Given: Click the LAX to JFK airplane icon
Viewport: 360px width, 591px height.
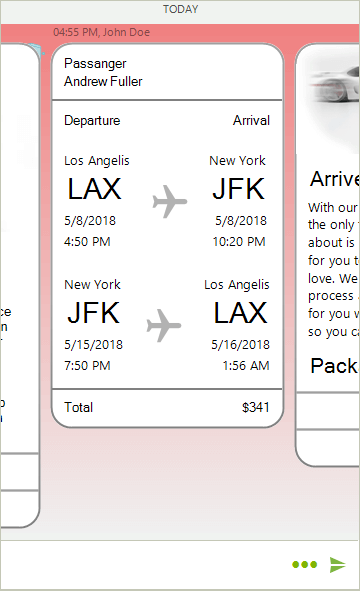Looking at the screenshot, I should [x=170, y=201].
